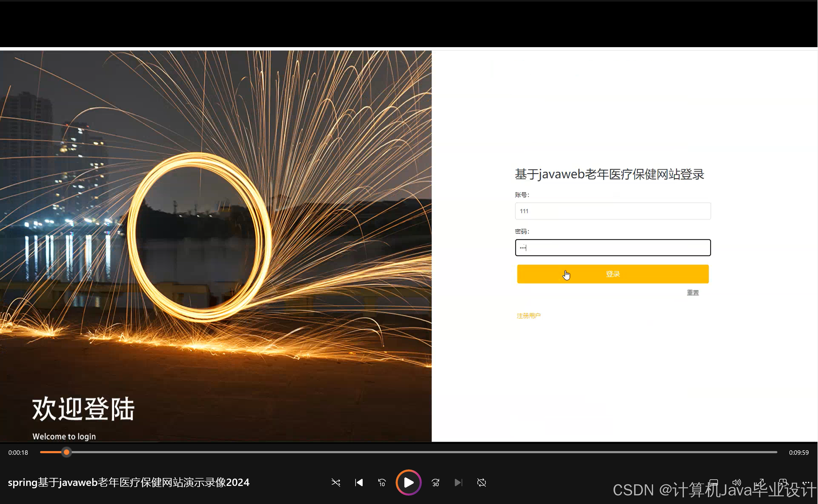This screenshot has height=504, width=818.
Task: Focus the 密码 password field
Action: 613,248
